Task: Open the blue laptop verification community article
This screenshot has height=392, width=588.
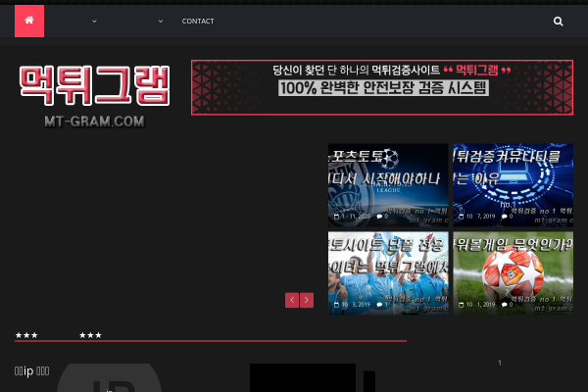Action: [513, 185]
